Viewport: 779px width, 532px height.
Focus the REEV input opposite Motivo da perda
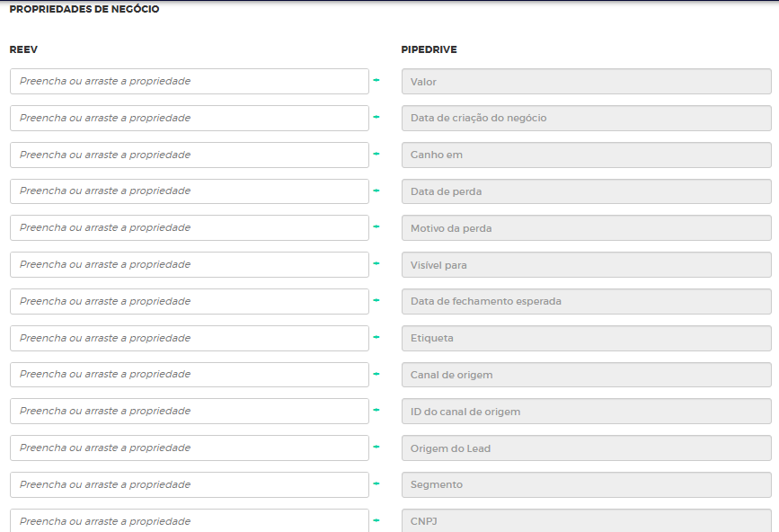coord(190,227)
